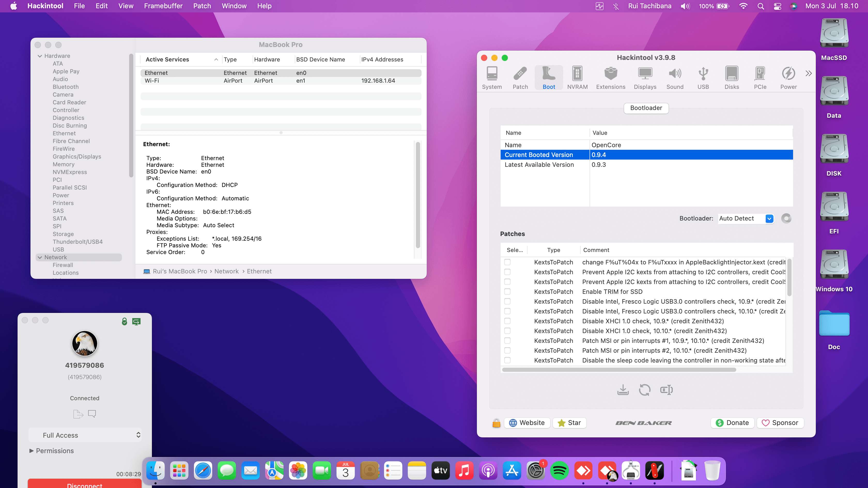
Task: Check the AppleBacklightInjector patch checkbox
Action: click(x=507, y=262)
